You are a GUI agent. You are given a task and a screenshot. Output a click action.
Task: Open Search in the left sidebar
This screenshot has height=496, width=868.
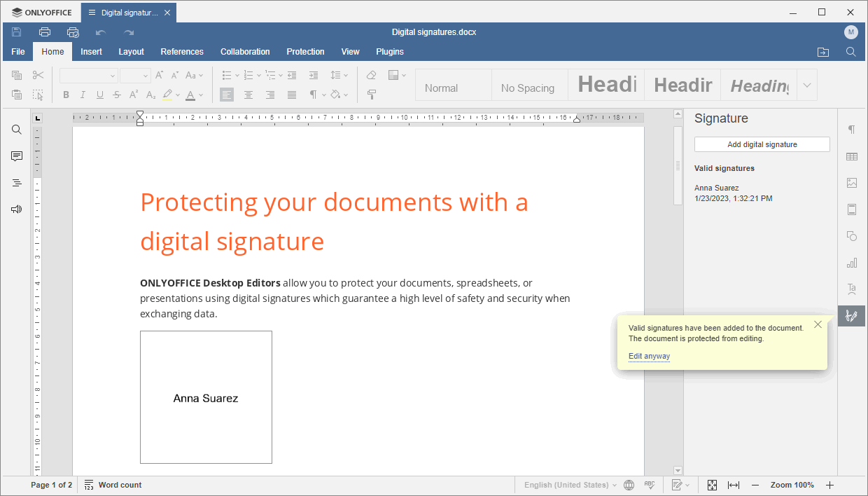pyautogui.click(x=16, y=129)
